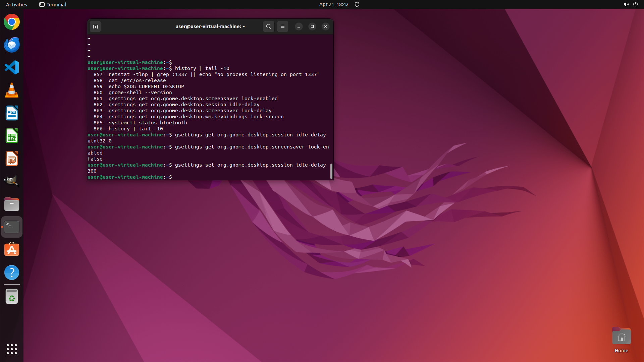Image resolution: width=644 pixels, height=362 pixels.
Task: Open the date and time calendar
Action: pos(333,4)
